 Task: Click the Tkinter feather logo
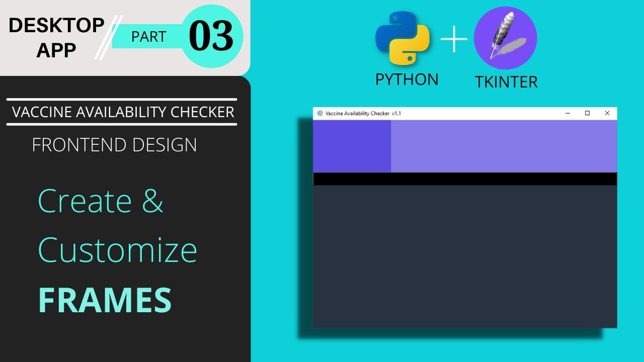click(x=506, y=38)
